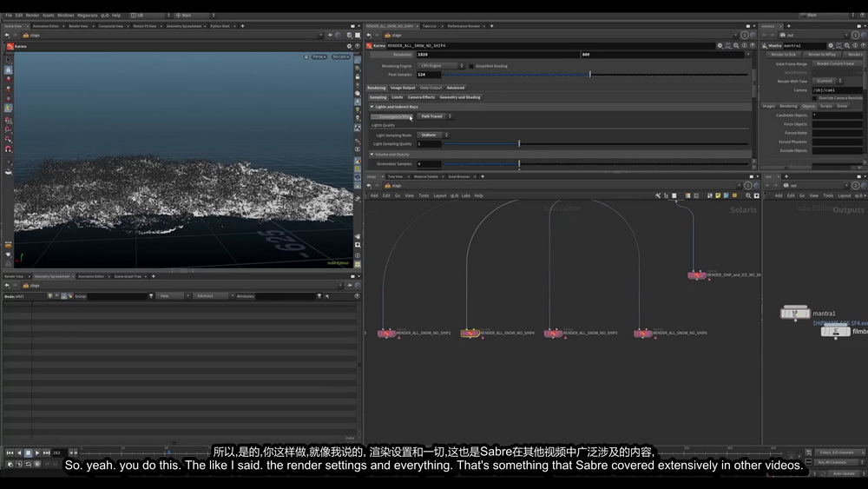Click the network editor zoom search icon
The height and width of the screenshot is (489, 868).
pyautogui.click(x=748, y=195)
